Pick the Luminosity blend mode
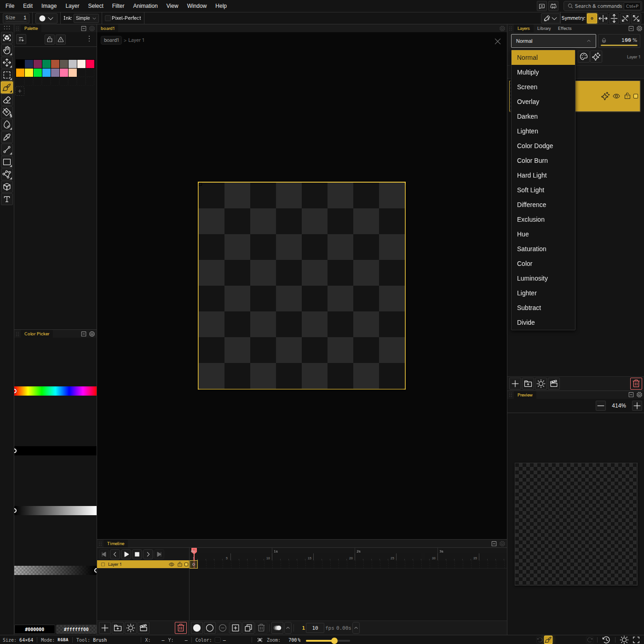This screenshot has height=644, width=644. pos(543,278)
